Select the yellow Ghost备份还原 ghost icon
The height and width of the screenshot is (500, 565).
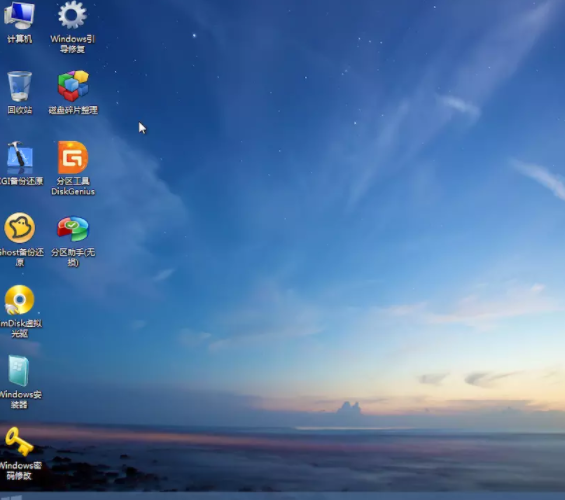click(19, 228)
